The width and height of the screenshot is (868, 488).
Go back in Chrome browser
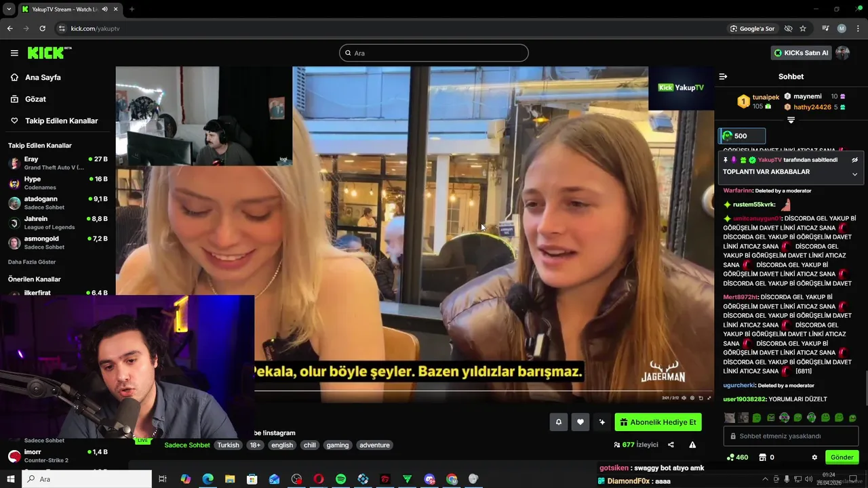pos(9,28)
